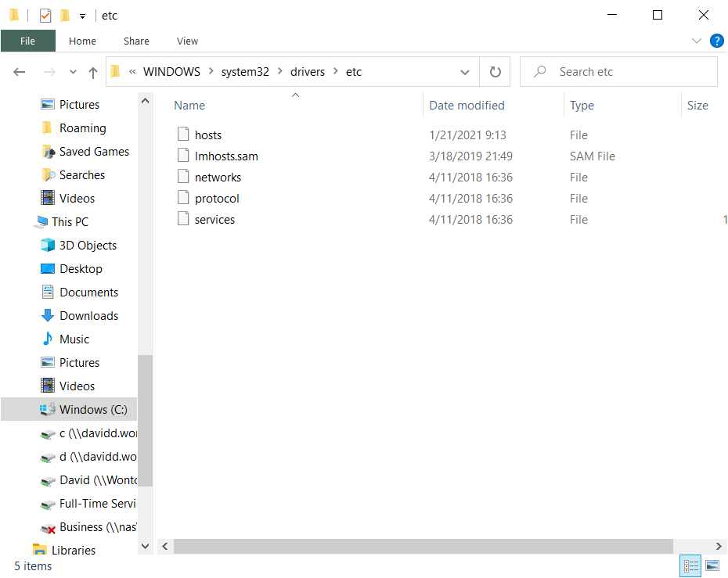Image resolution: width=728 pixels, height=578 pixels.
Task: Switch to the View ribbon tab
Action: click(187, 41)
